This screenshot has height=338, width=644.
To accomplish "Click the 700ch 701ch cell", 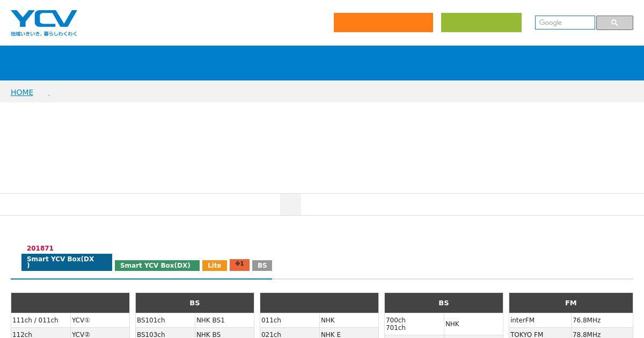I will pos(414,324).
